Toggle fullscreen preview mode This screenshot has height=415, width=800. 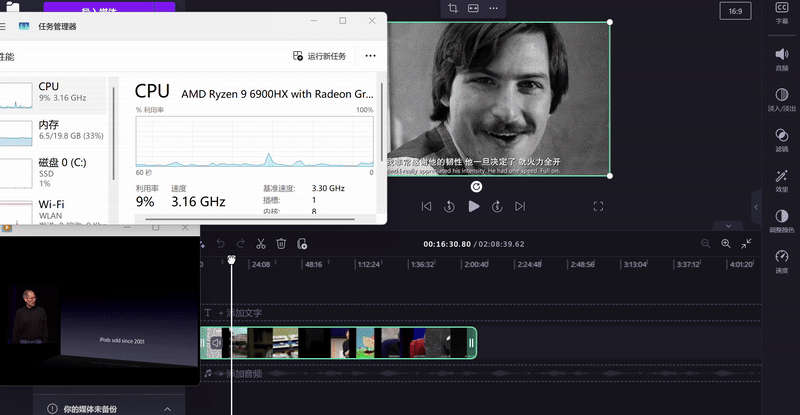click(x=599, y=206)
